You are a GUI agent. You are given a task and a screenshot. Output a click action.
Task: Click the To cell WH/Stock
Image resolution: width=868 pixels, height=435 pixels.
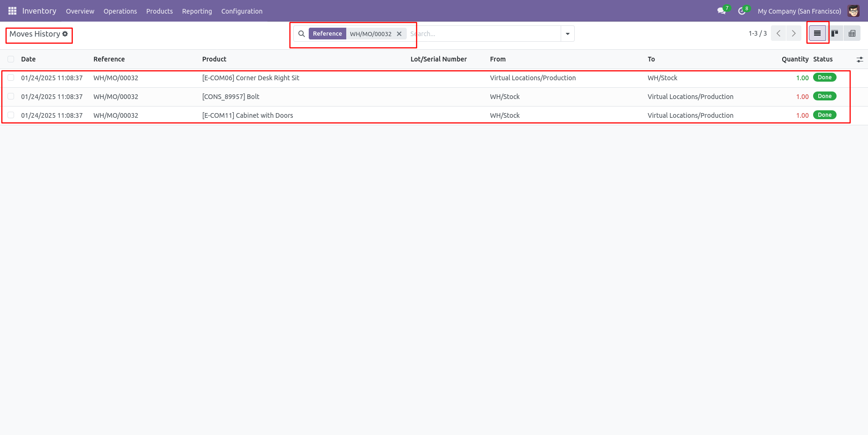[662, 78]
